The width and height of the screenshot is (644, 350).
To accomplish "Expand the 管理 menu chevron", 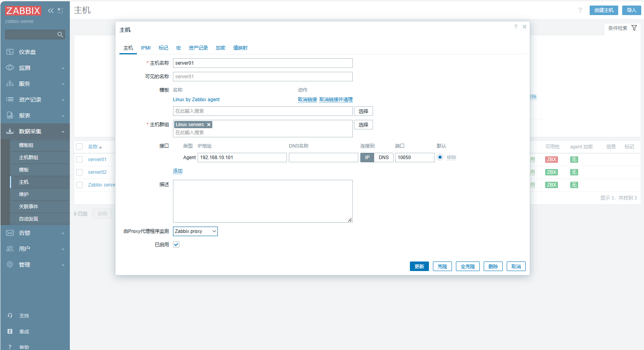I will [63, 265].
